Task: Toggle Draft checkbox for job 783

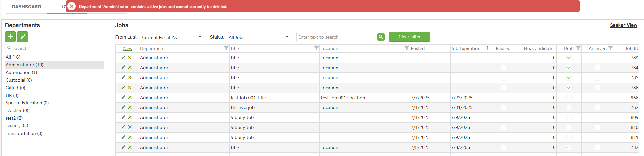Action: point(569,58)
